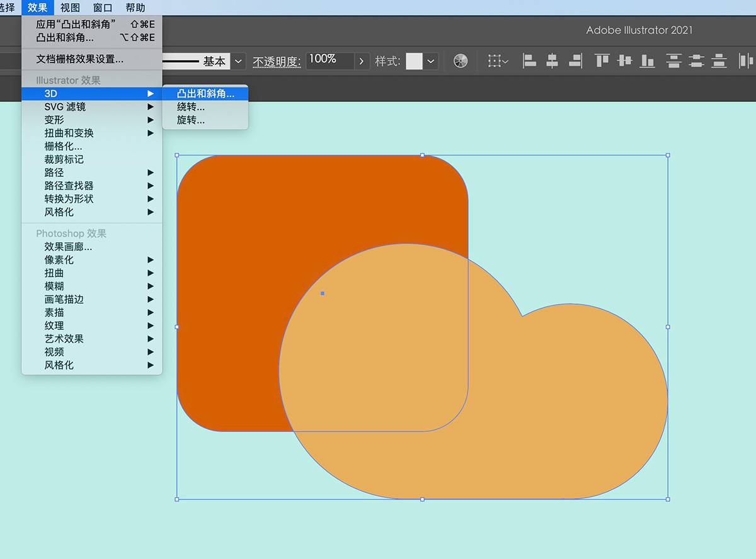756x559 pixels.
Task: Click Horizontal Align Left icon
Action: pos(529,61)
